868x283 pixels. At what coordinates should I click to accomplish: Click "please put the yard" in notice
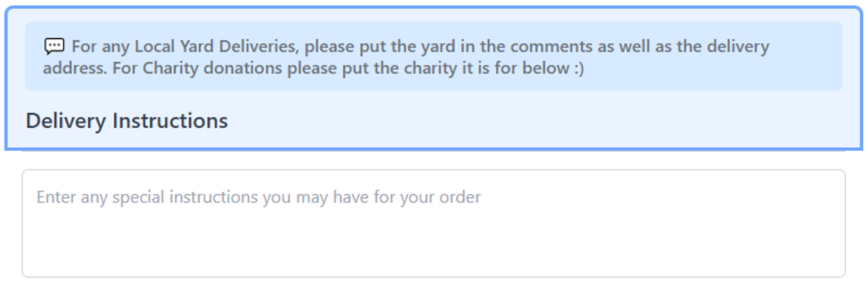click(x=380, y=46)
